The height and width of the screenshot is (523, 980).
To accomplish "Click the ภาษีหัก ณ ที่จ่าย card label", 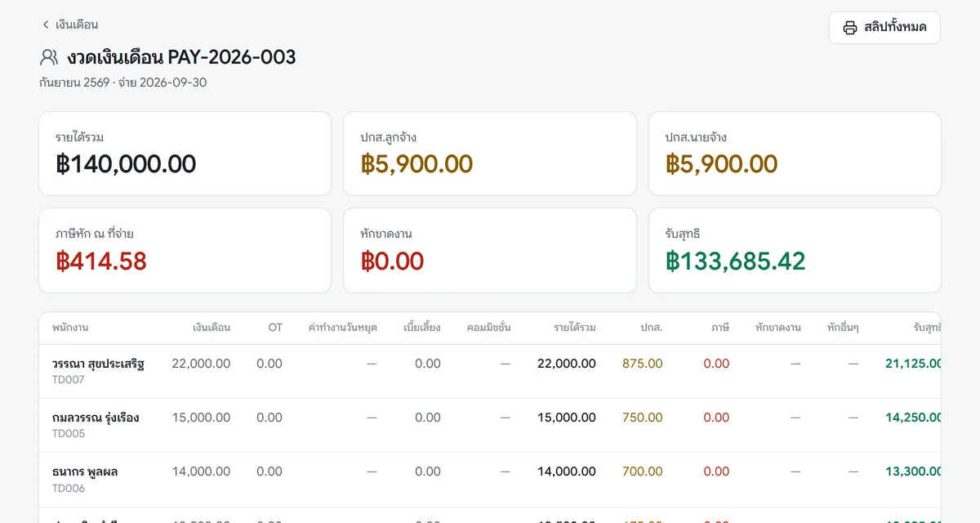I will [94, 234].
